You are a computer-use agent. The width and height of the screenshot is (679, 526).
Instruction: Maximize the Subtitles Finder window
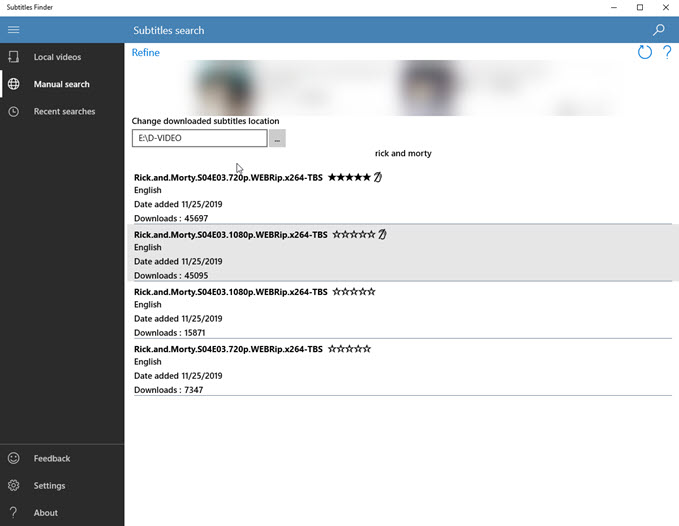640,7
